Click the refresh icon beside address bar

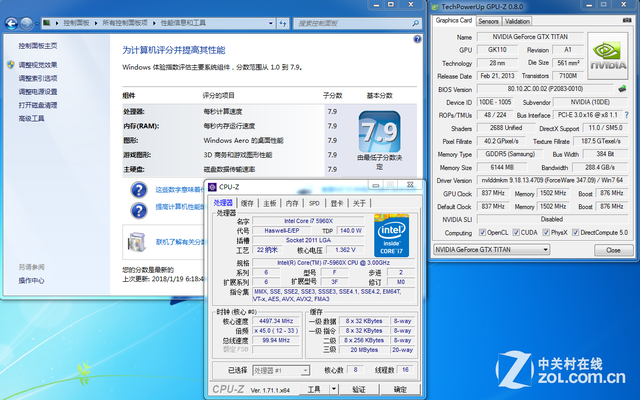(x=283, y=23)
